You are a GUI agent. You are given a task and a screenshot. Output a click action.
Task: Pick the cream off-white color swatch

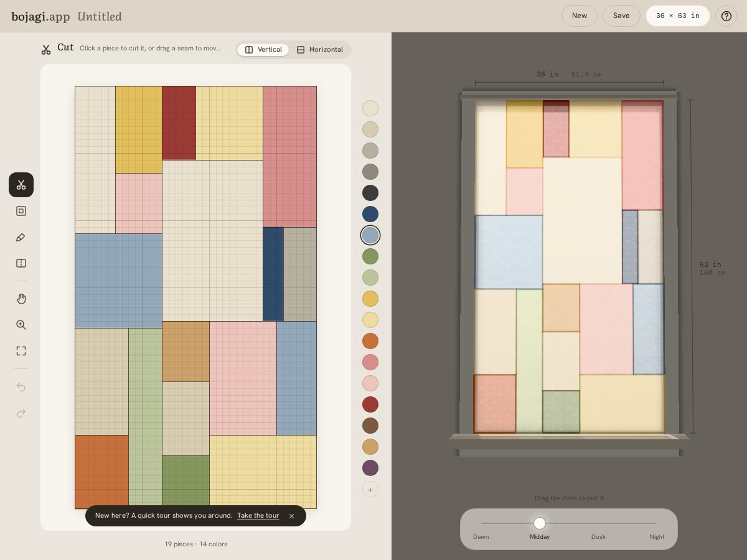(x=370, y=108)
